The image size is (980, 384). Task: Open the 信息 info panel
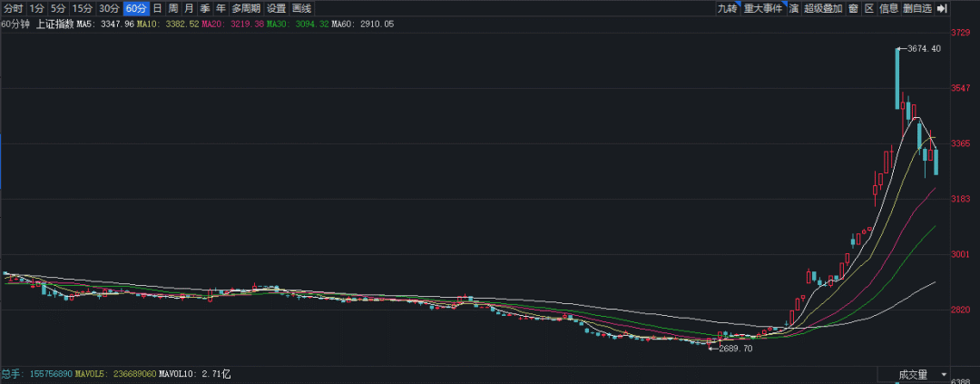point(888,8)
